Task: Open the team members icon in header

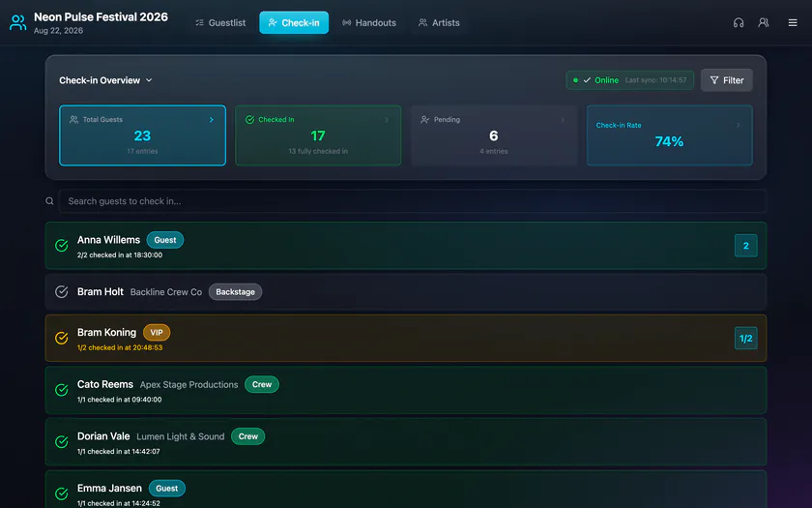Action: pyautogui.click(x=764, y=23)
